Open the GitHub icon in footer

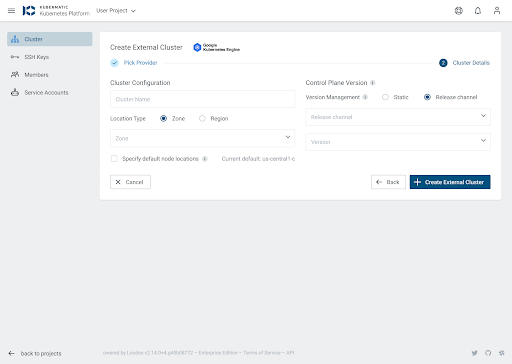coord(488,353)
